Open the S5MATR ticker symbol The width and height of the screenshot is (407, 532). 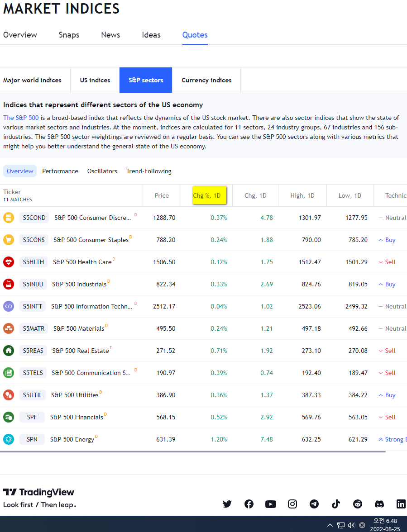tap(34, 328)
